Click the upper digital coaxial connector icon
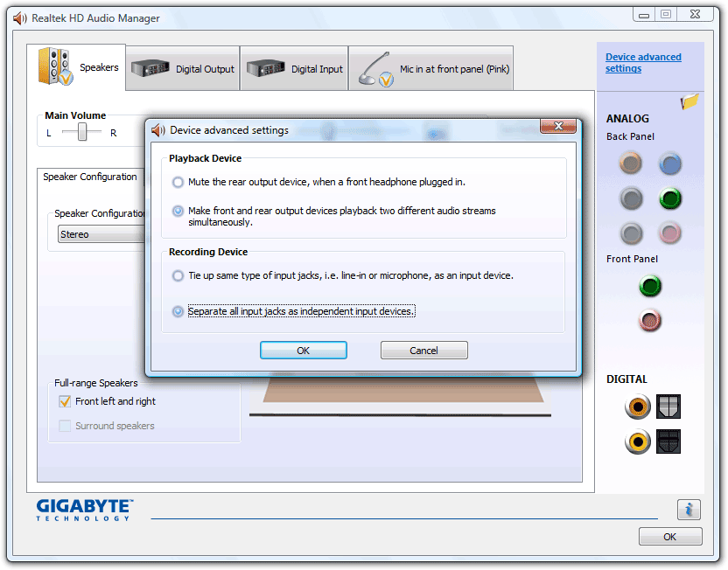Viewport: 728px width, 570px height. [x=638, y=407]
